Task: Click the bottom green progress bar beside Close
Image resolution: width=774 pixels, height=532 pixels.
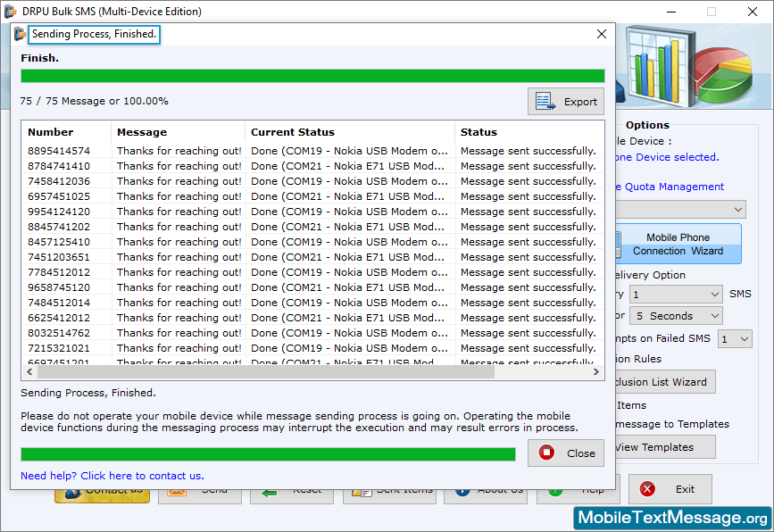Action: click(268, 454)
